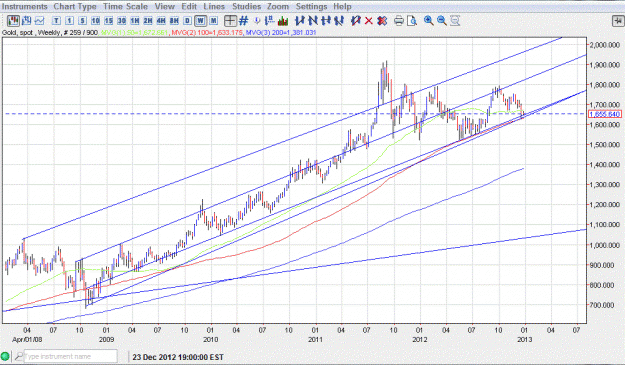Select the second line drawing tool
Image resolution: width=625 pixels, height=365 pixels.
pos(313,21)
